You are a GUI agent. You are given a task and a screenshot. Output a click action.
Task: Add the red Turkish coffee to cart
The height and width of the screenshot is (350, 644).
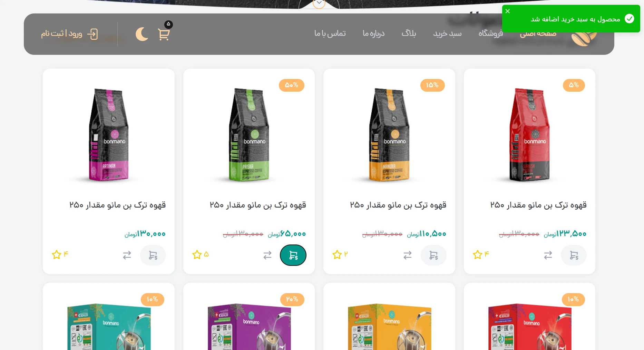[574, 255]
